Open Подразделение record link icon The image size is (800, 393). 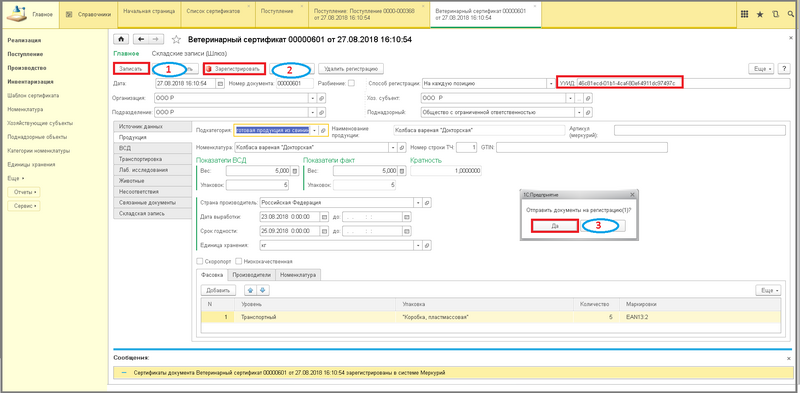[x=321, y=112]
